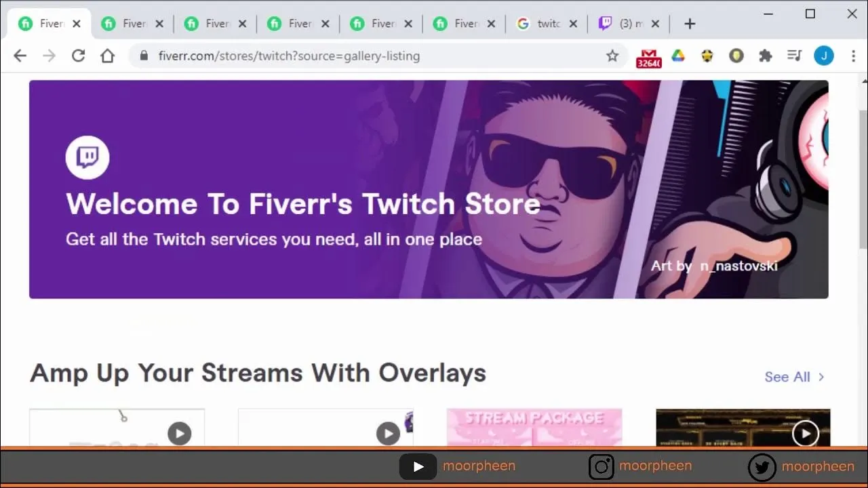Click the 'Get all the Twitch services' subtitle
868x488 pixels.
(x=274, y=239)
